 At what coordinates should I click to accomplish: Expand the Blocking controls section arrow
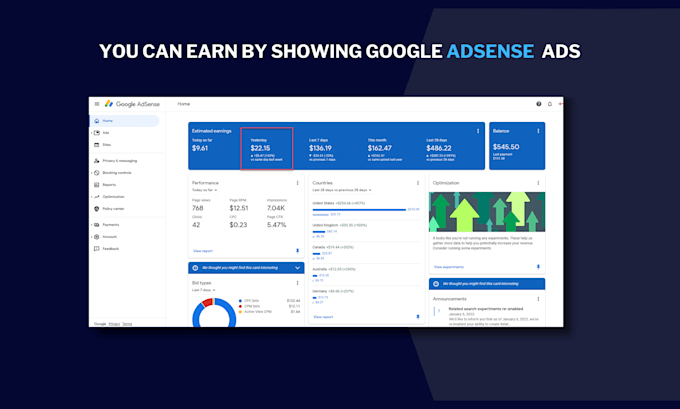(x=92, y=173)
